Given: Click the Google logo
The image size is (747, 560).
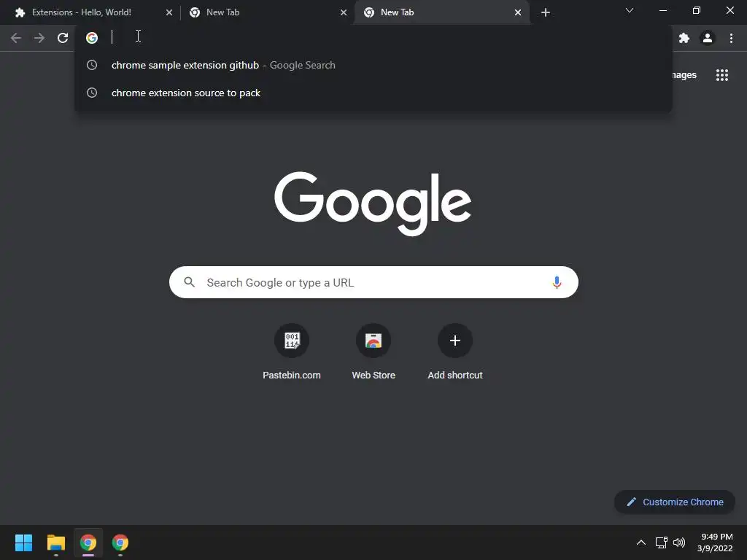Looking at the screenshot, I should pyautogui.click(x=373, y=203).
